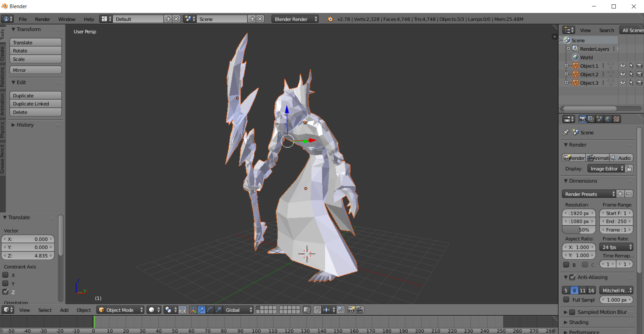Add a new scene with plus icon

pyautogui.click(x=252, y=19)
